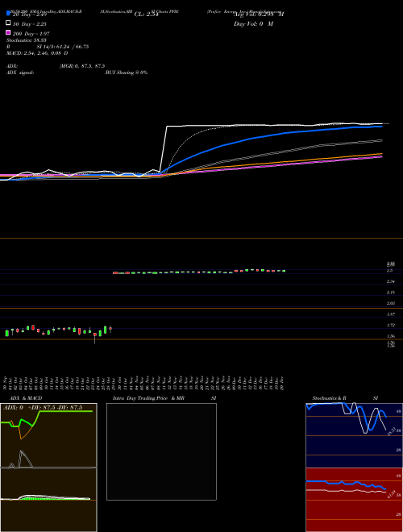Open the empty intraday trading price panel

[161, 451]
